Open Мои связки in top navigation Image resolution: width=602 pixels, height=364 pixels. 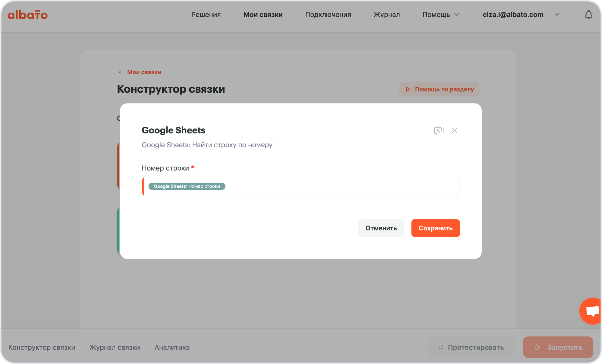click(263, 15)
